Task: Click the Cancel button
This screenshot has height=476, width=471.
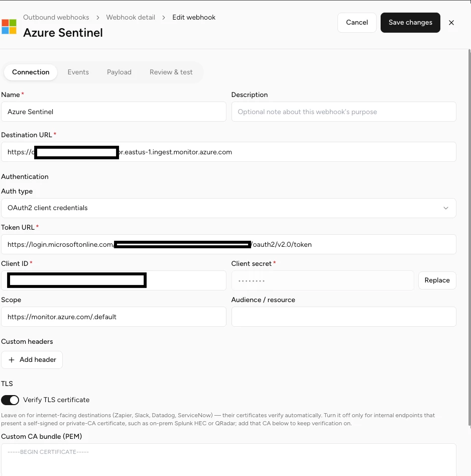Action: (x=357, y=23)
